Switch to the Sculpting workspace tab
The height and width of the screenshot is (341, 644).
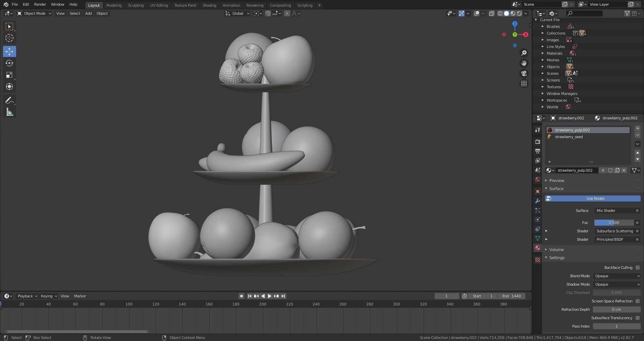tap(136, 5)
